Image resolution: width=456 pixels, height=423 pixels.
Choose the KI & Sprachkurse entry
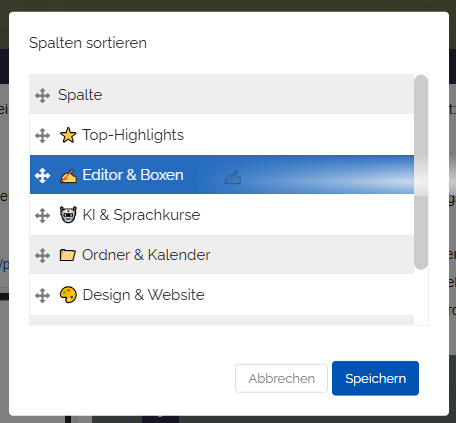[x=222, y=214]
